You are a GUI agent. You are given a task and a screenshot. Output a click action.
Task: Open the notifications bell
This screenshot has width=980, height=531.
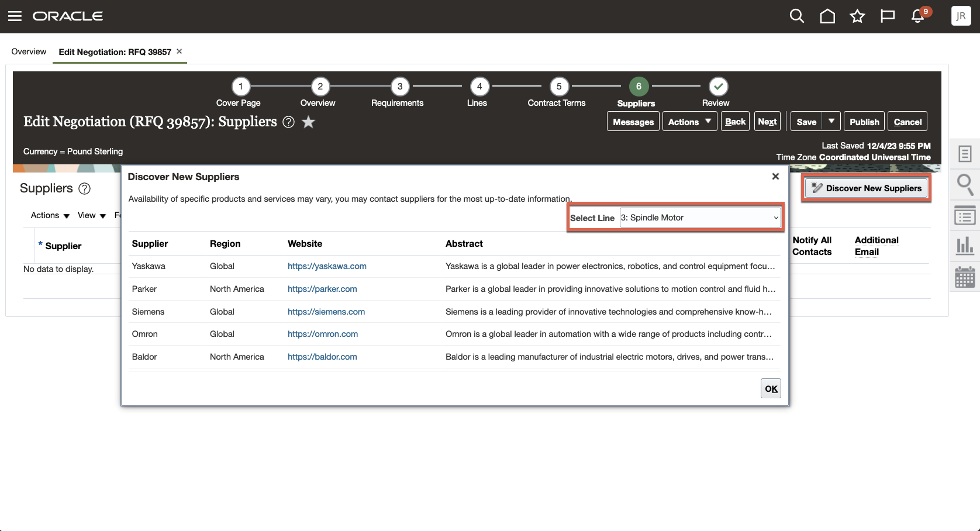pos(918,16)
